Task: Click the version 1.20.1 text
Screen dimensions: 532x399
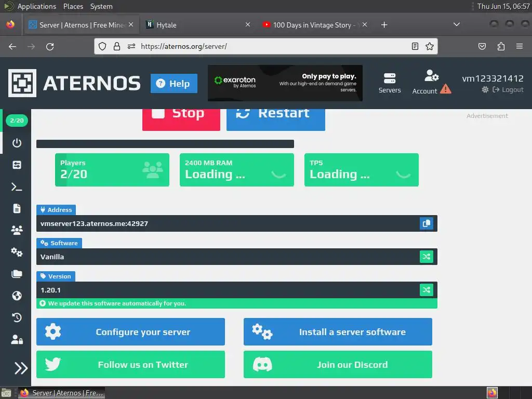Action: 50,290
